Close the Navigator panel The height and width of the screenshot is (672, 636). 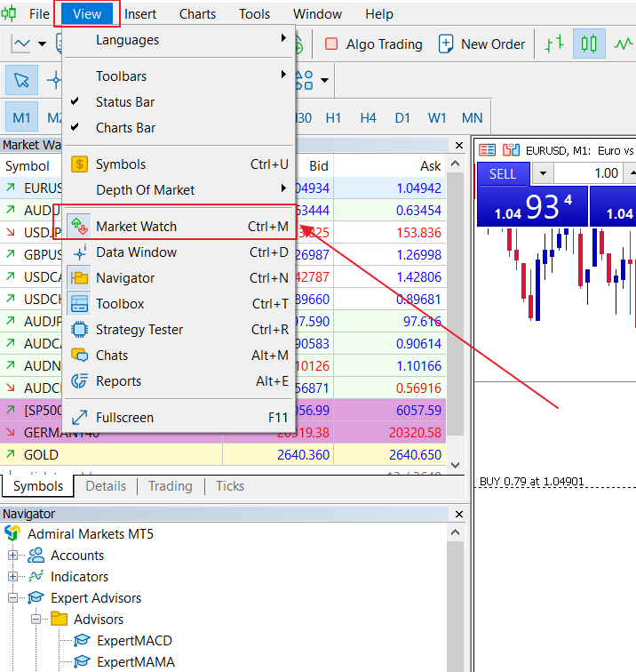459,514
